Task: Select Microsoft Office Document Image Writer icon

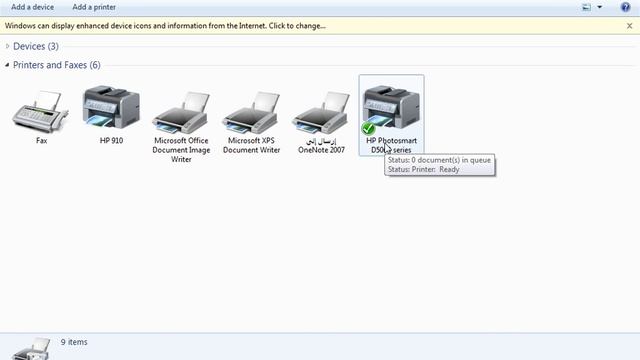Action: coord(181,113)
